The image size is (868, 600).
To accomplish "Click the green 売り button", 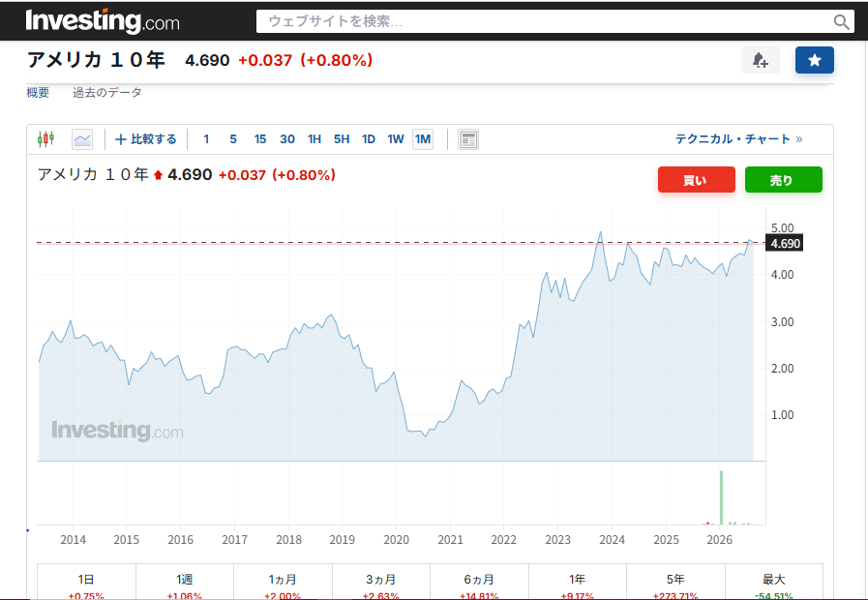I will [x=783, y=180].
